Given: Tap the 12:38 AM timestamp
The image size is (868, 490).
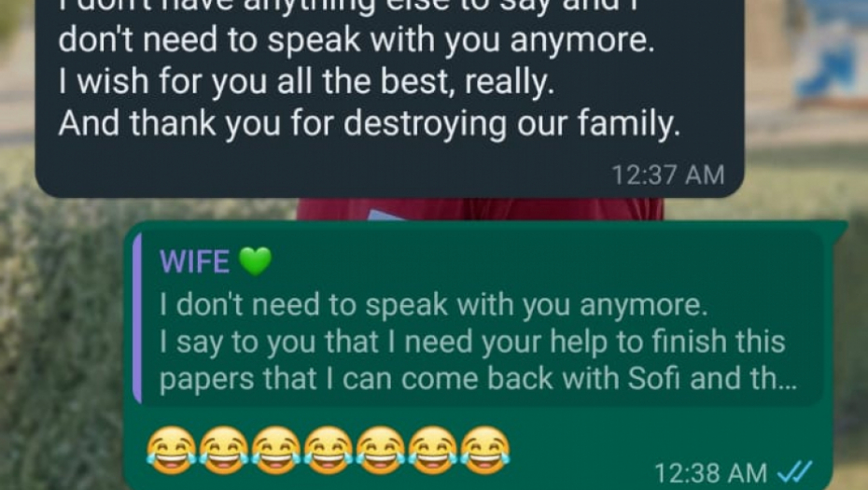Looking at the screenshot, I should coord(711,473).
